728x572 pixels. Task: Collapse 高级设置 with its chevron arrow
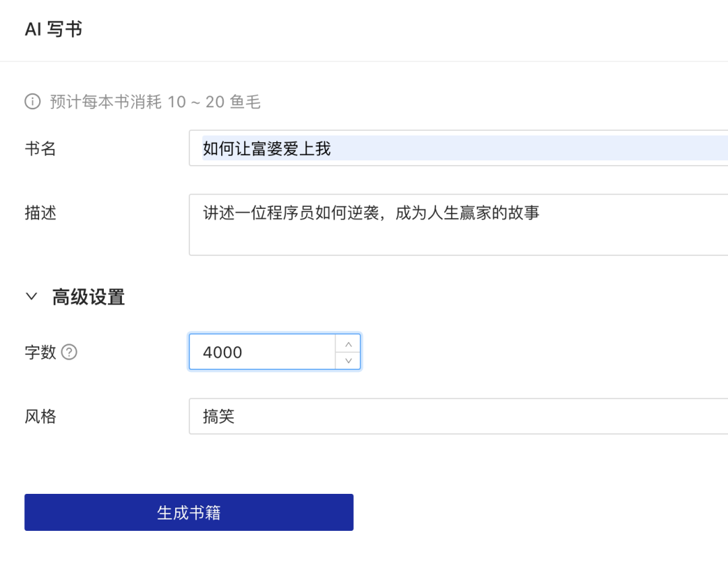(32, 296)
